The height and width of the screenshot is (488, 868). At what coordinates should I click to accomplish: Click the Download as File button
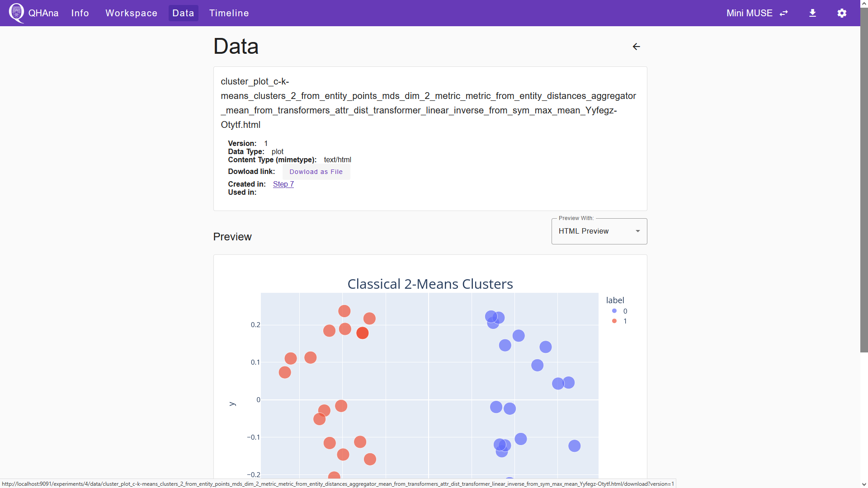(x=316, y=172)
